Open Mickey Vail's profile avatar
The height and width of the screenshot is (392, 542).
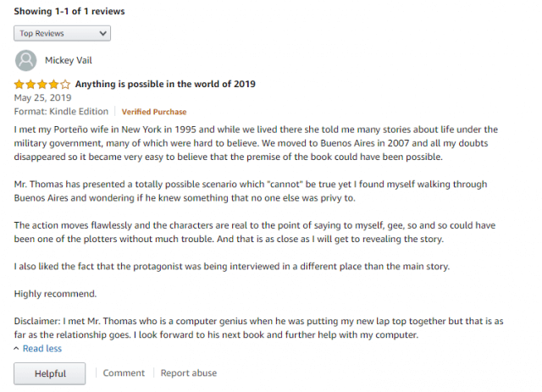tap(26, 60)
